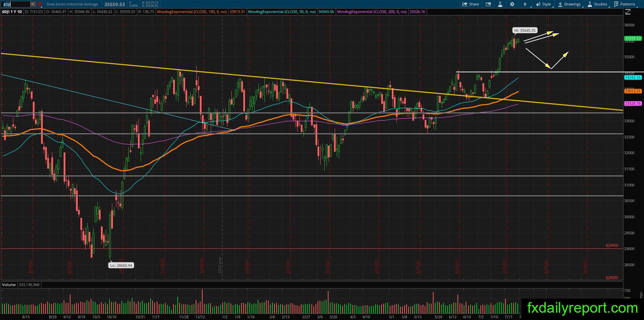Image resolution: width=644 pixels, height=320 pixels.
Task: Click the 10/10 date on the time axis
Action: (112, 317)
